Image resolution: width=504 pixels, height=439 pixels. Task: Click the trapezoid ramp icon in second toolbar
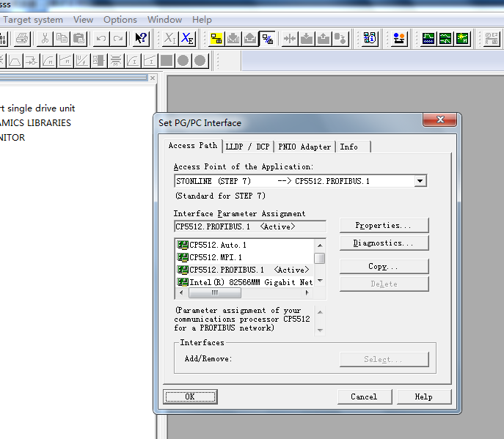pyautogui.click(x=15, y=60)
